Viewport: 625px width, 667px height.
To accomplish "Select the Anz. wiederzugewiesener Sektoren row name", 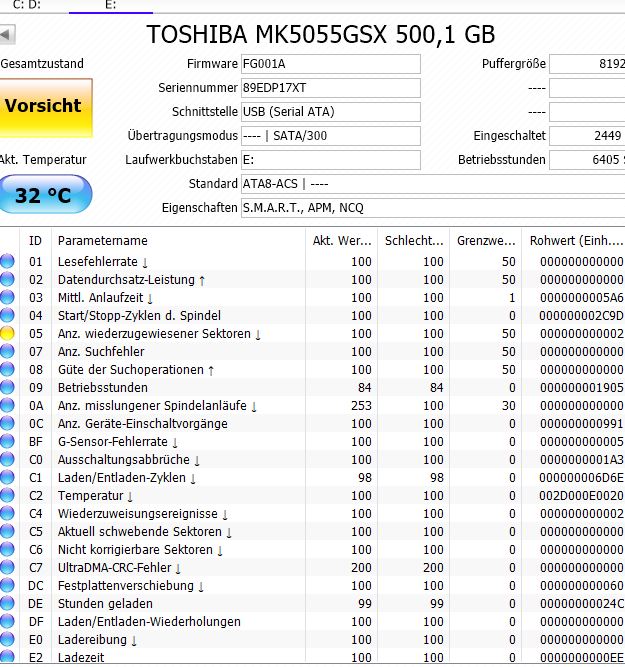I will 159,334.
